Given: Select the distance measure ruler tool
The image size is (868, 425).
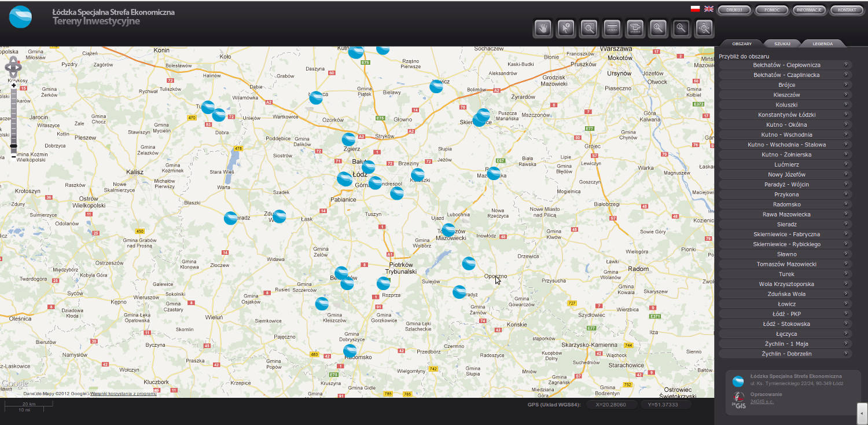Looking at the screenshot, I should 612,28.
